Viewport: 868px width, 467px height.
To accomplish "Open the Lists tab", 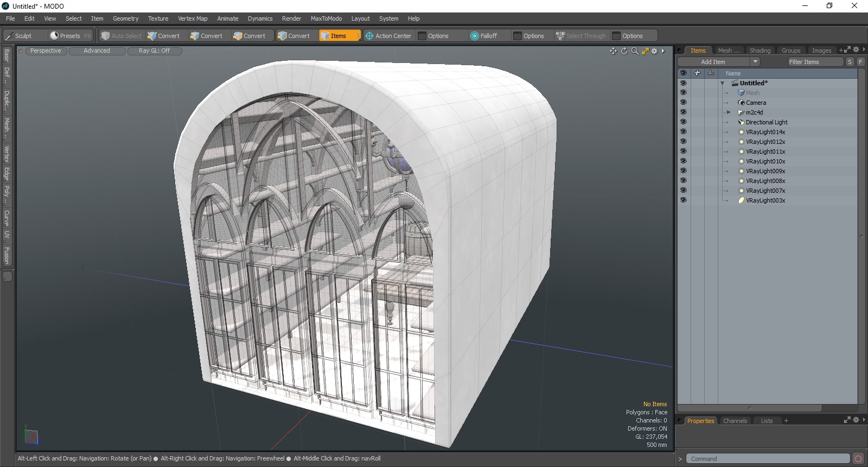I will coord(767,421).
